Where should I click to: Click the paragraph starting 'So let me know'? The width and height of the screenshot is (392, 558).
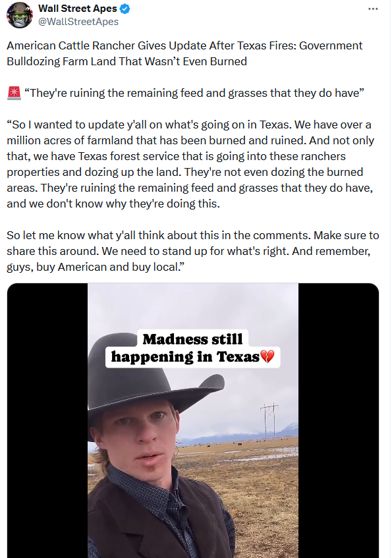coord(192,251)
